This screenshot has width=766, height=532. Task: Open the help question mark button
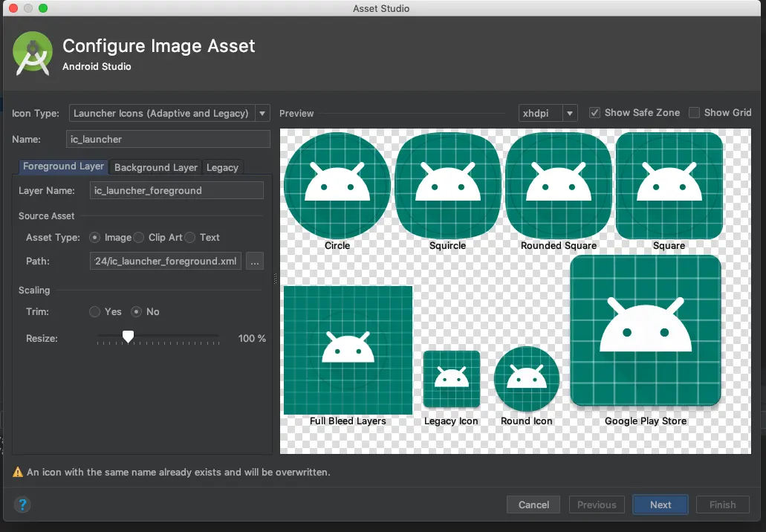(x=22, y=505)
